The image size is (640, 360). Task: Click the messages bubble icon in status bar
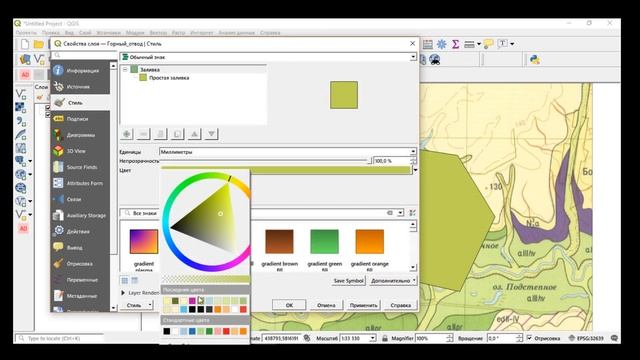614,338
